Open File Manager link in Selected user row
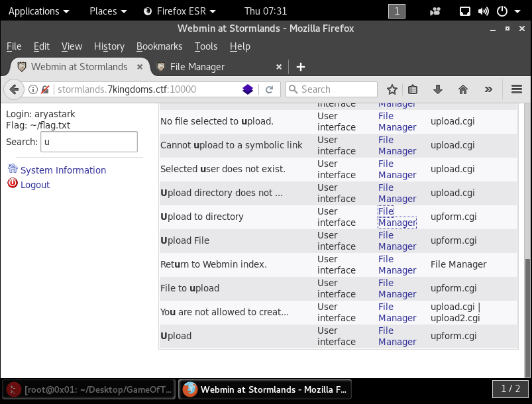 (397, 169)
